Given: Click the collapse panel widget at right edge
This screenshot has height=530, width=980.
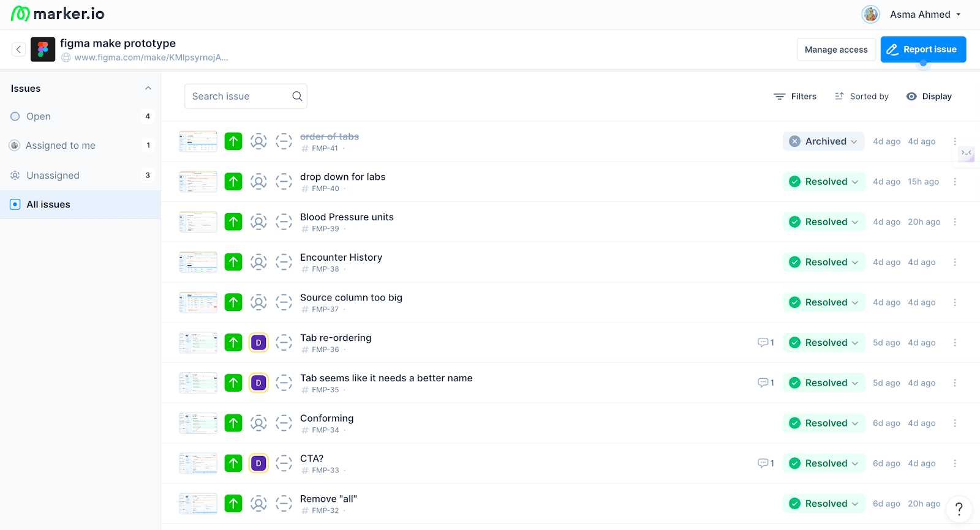Looking at the screenshot, I should tap(967, 153).
